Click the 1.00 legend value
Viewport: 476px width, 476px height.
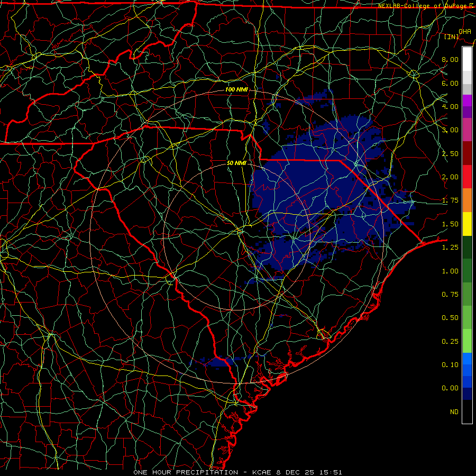coord(450,271)
